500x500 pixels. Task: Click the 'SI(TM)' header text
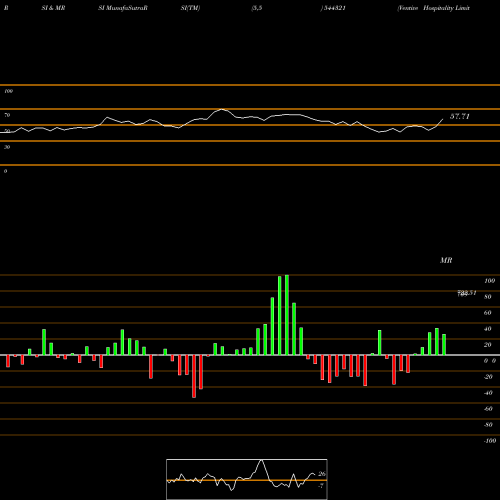(190, 8)
